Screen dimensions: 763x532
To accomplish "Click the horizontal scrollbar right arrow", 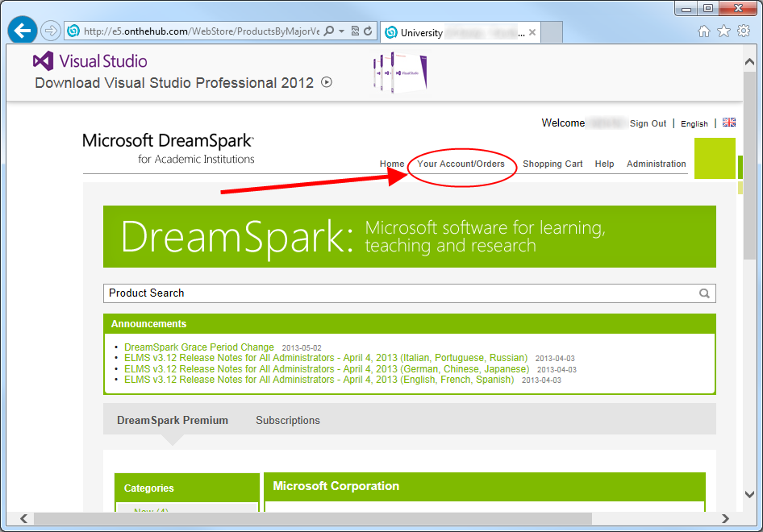I will click(725, 518).
